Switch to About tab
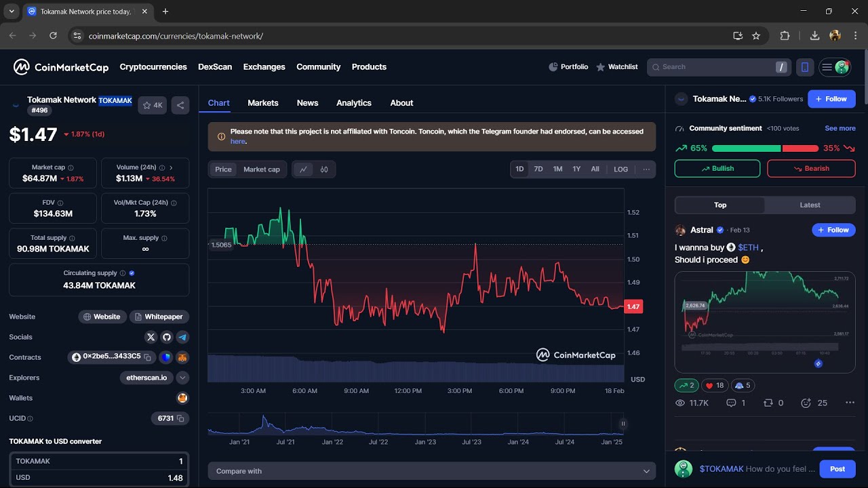 [x=401, y=103]
